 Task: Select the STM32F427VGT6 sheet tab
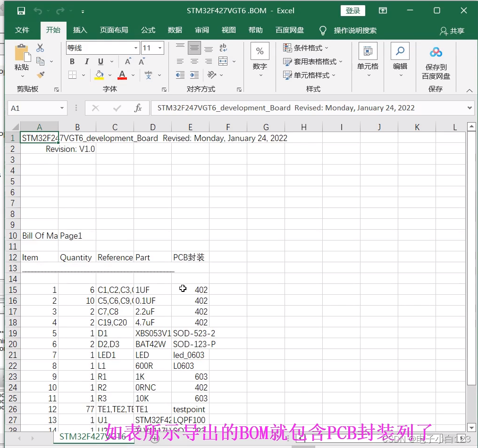(x=94, y=437)
